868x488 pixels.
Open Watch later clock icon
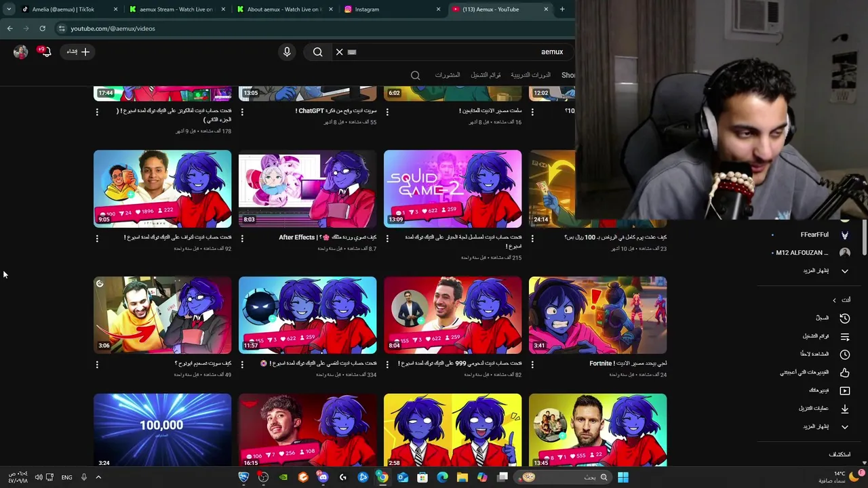[845, 354]
